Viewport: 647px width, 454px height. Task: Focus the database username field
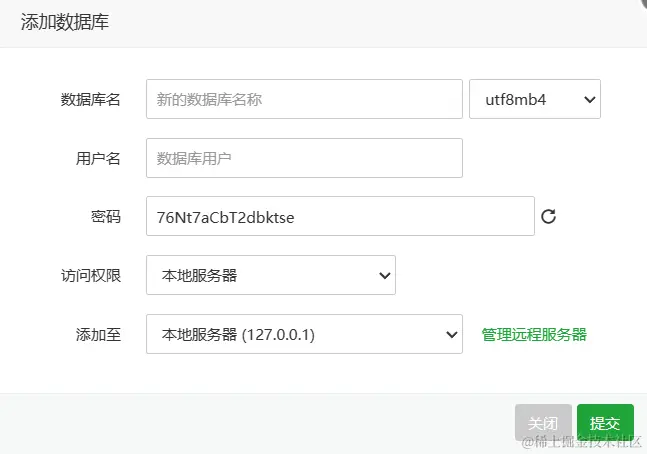pos(304,158)
